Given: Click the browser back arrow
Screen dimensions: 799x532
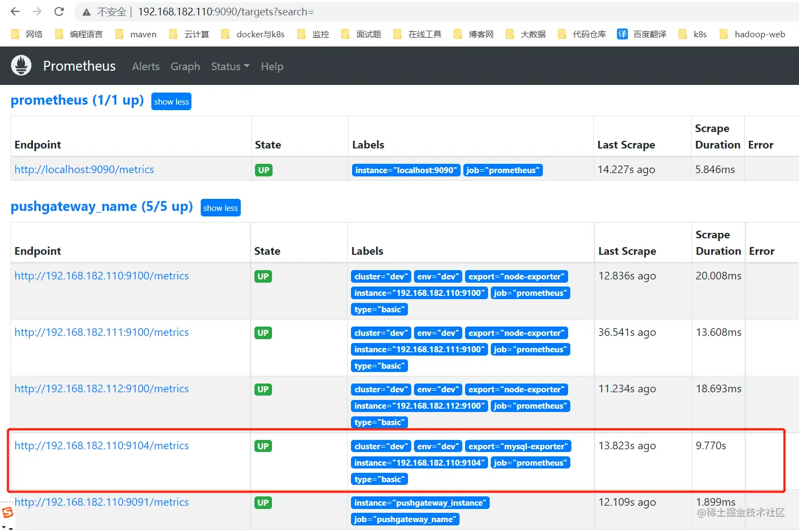Looking at the screenshot, I should pos(15,12).
